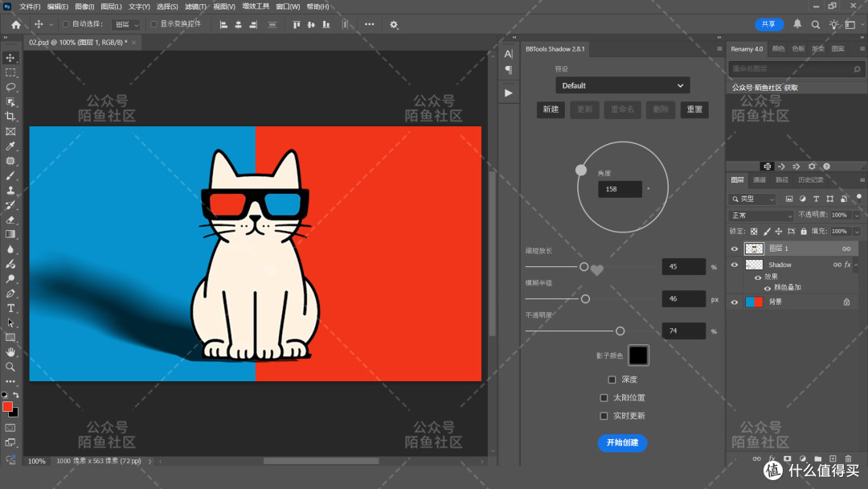Collapse the Shadow layer effects list

click(x=857, y=265)
